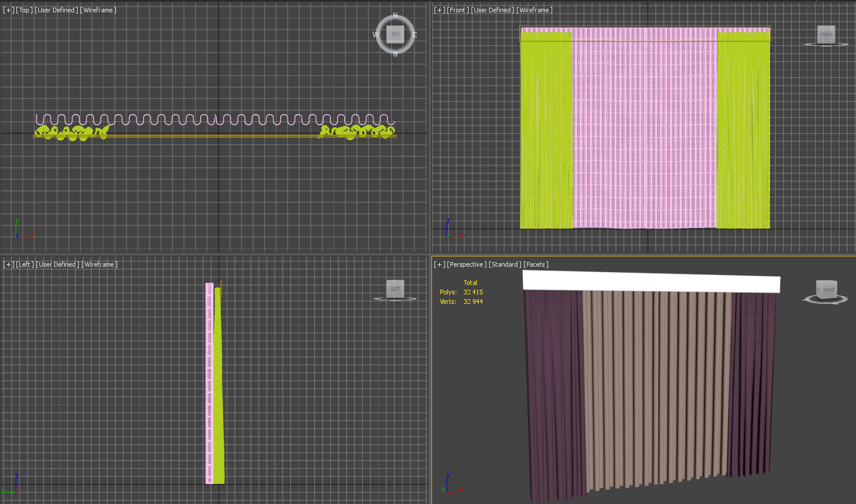Select the pink wavy curtain outline in Top viewport
Viewport: 856px width, 504px height.
(x=215, y=119)
